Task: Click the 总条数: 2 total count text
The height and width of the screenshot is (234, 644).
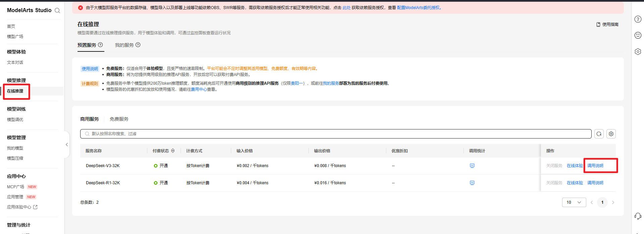Action: [x=89, y=202]
